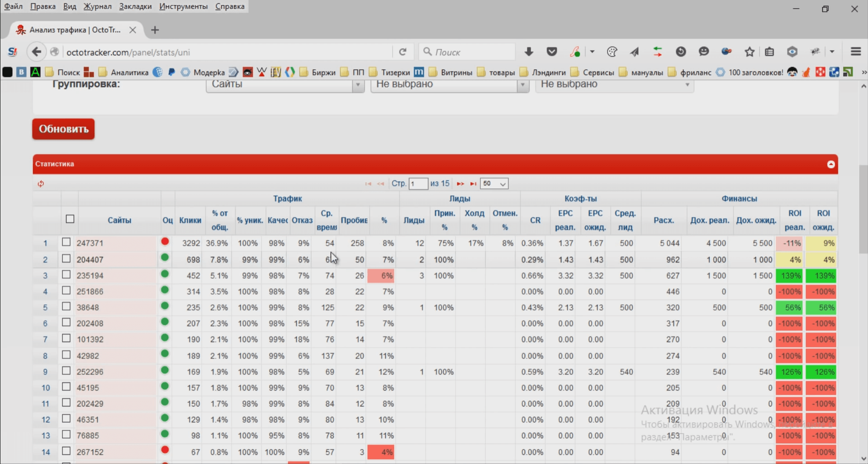The height and width of the screenshot is (464, 868).
Task: Click the red rating dot for site 247371
Action: [165, 242]
